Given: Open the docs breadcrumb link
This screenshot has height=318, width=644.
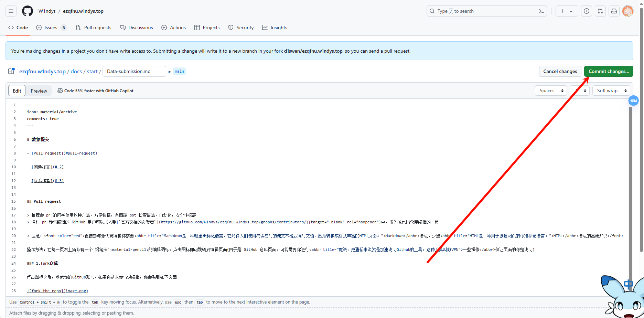Looking at the screenshot, I should pyautogui.click(x=76, y=71).
